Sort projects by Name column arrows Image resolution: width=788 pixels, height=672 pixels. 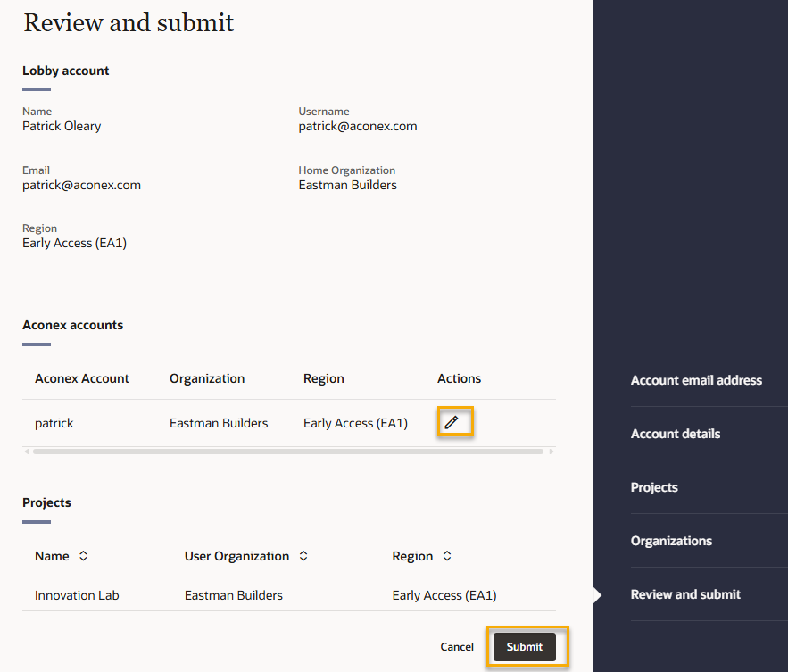(x=84, y=556)
